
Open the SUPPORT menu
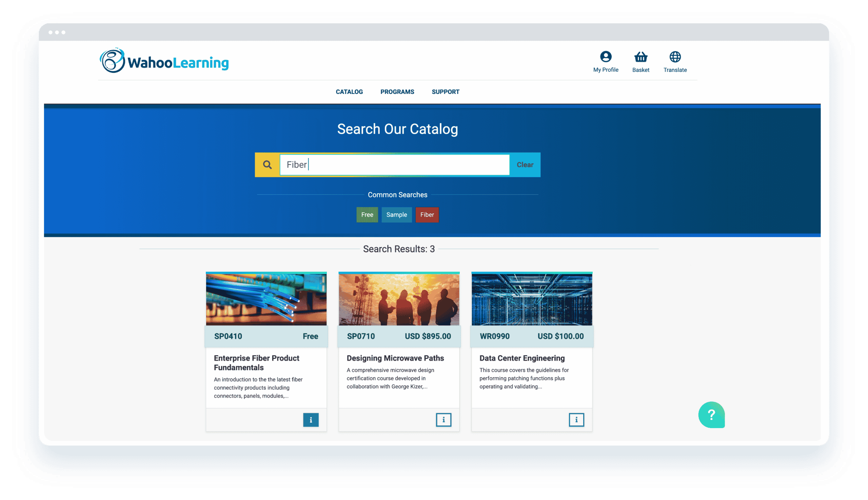[445, 92]
